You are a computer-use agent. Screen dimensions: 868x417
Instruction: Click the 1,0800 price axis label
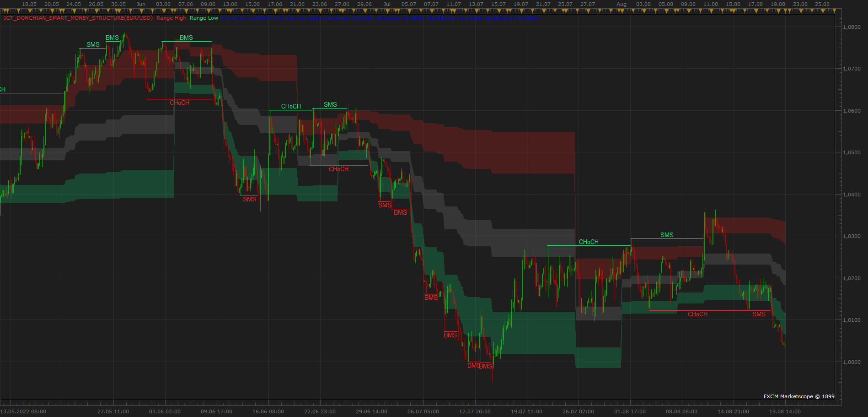[x=852, y=27]
